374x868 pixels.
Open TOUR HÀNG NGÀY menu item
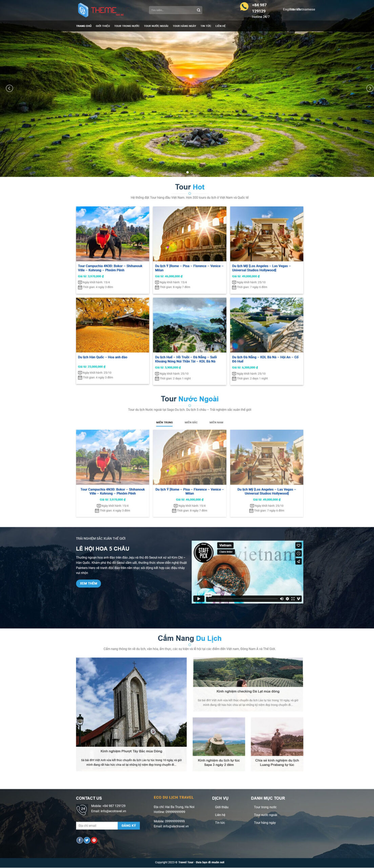184,26
